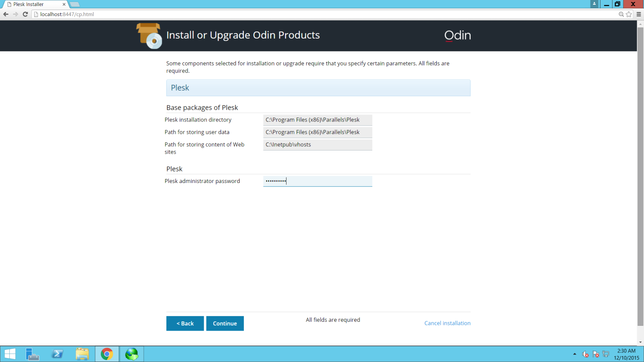644x362 pixels.
Task: Click Cancel installation link
Action: 447,323
